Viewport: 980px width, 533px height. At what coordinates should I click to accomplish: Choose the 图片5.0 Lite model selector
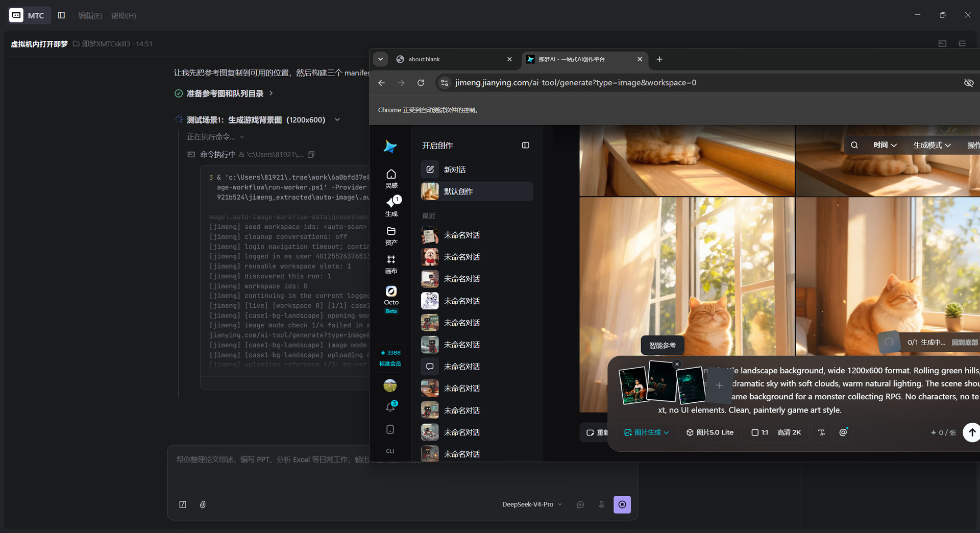pos(709,432)
